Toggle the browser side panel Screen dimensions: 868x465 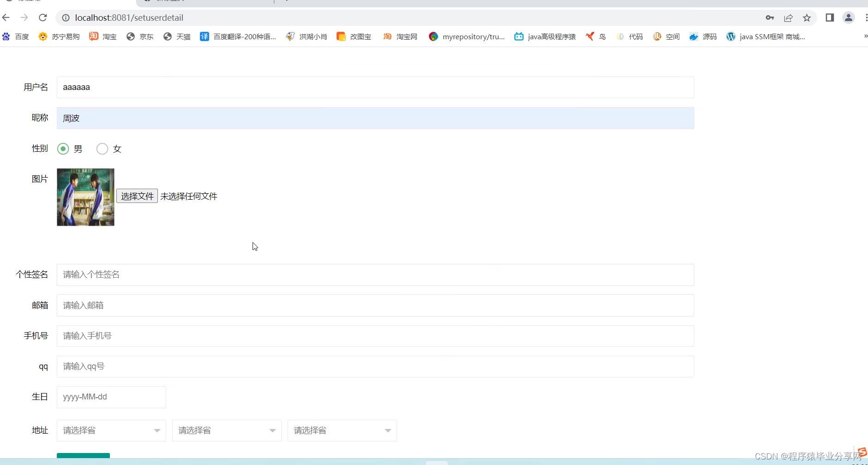pyautogui.click(x=830, y=18)
